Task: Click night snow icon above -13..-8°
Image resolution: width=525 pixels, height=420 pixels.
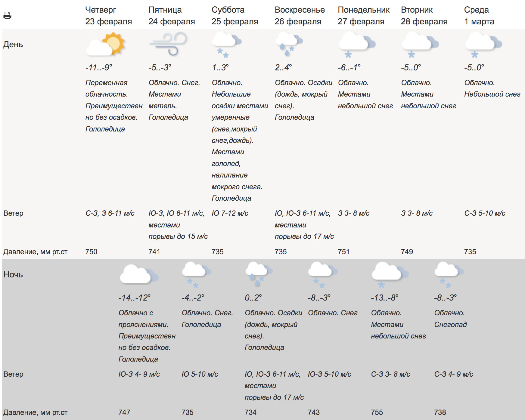Action: (390, 275)
